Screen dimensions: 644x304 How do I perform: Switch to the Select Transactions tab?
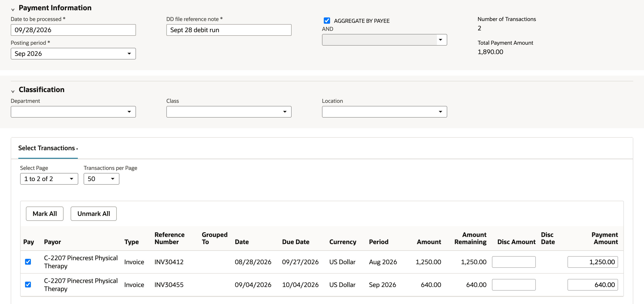pos(48,148)
